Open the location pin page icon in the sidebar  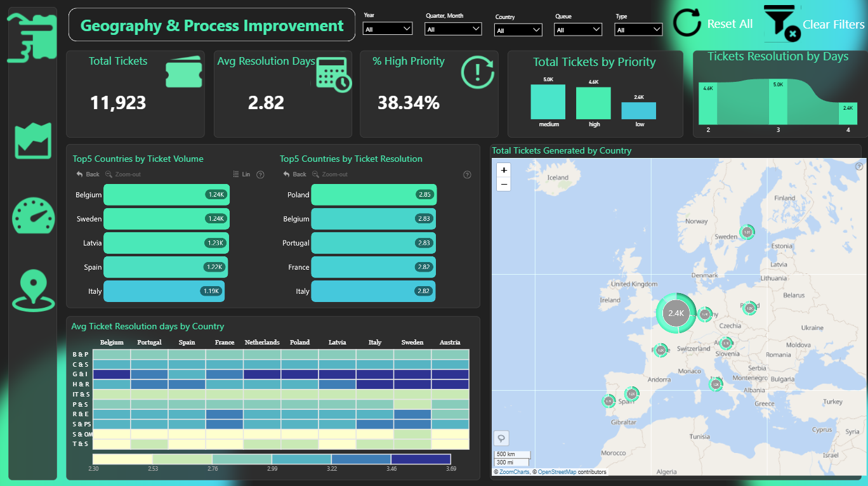point(33,291)
